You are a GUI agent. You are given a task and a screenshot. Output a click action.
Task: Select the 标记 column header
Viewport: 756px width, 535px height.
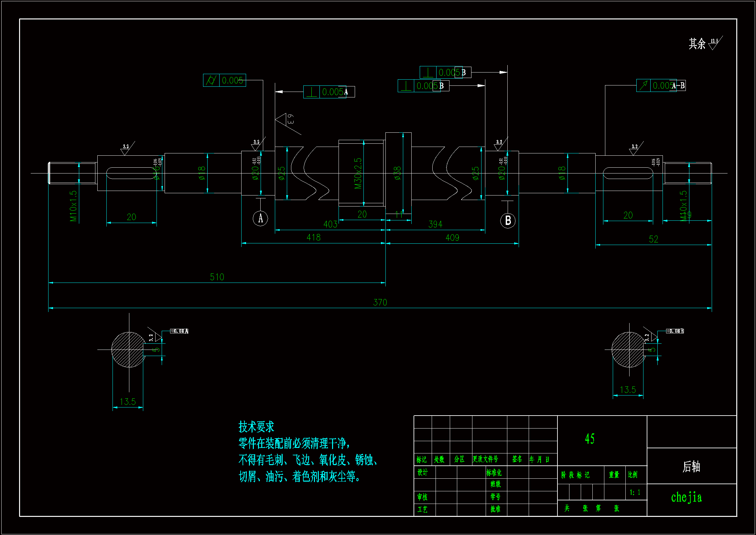point(421,460)
